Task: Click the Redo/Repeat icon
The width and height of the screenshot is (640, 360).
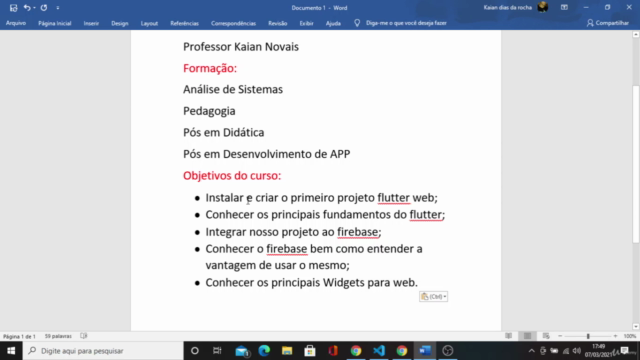Action: (x=44, y=8)
